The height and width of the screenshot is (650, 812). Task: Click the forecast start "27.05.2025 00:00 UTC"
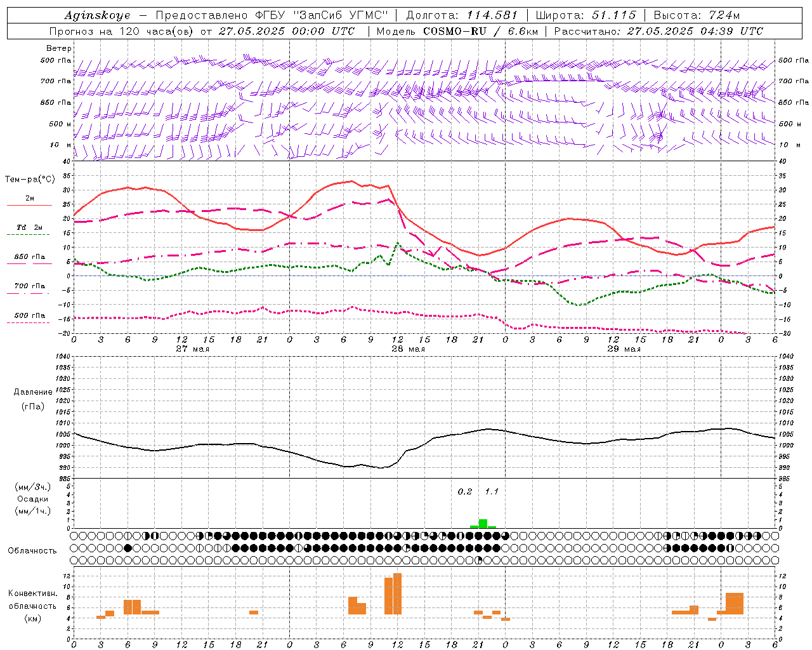pos(287,31)
